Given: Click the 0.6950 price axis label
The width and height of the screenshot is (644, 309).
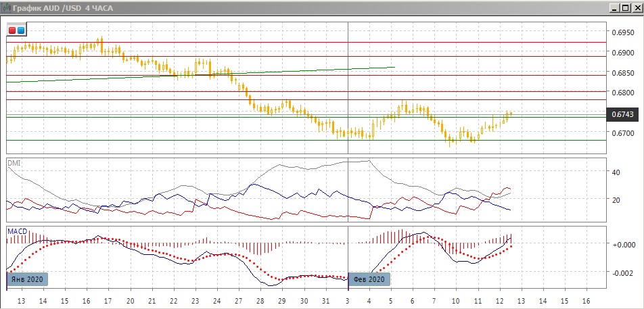Looking at the screenshot, I should [x=622, y=32].
